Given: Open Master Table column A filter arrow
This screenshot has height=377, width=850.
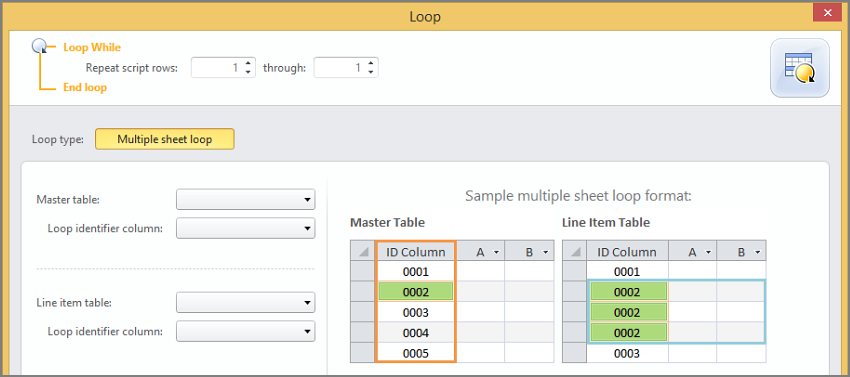Looking at the screenshot, I should click(497, 252).
